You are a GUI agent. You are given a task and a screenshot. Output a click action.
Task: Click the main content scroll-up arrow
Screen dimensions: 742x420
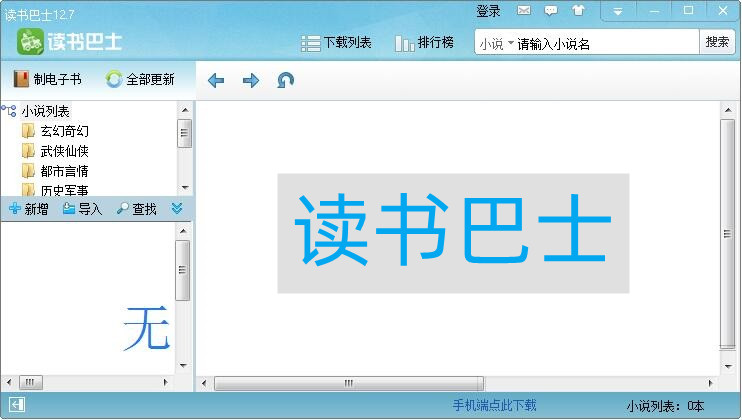pos(727,110)
